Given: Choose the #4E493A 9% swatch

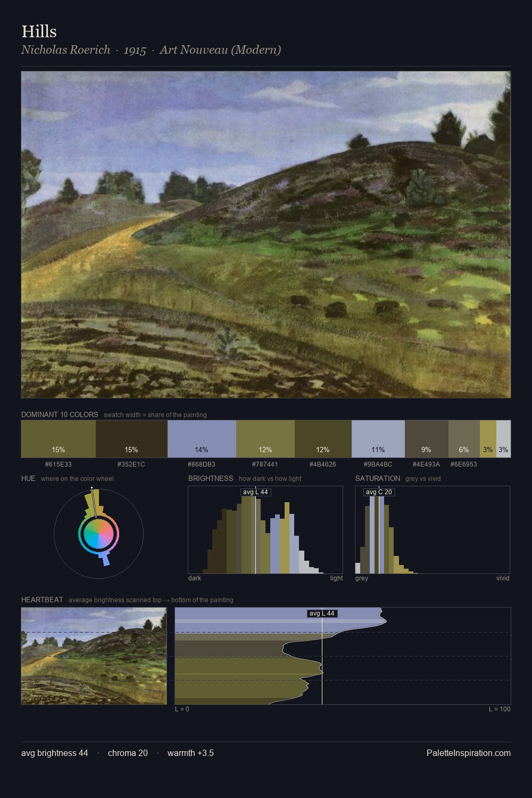Looking at the screenshot, I should coord(427,439).
